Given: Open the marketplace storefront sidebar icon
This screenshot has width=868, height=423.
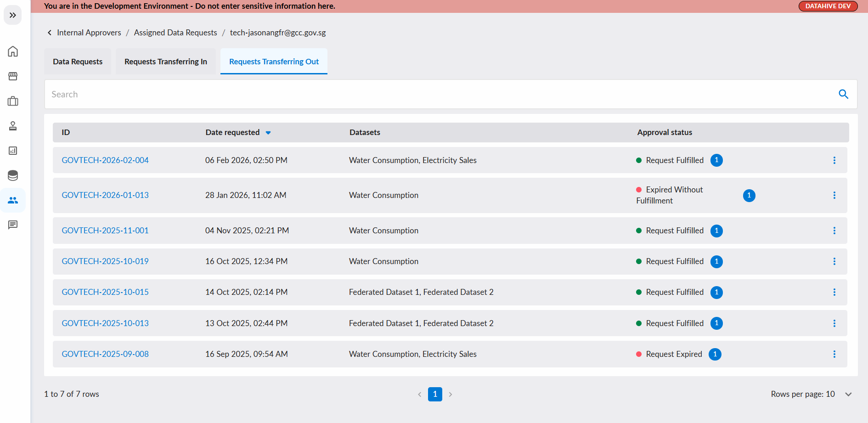Looking at the screenshot, I should point(13,76).
